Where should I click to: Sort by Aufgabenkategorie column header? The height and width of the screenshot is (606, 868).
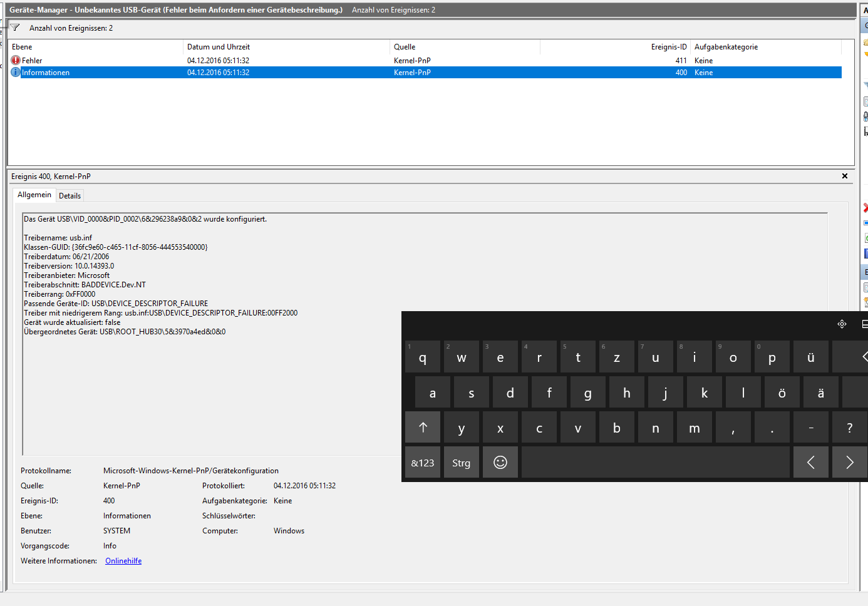click(x=766, y=47)
